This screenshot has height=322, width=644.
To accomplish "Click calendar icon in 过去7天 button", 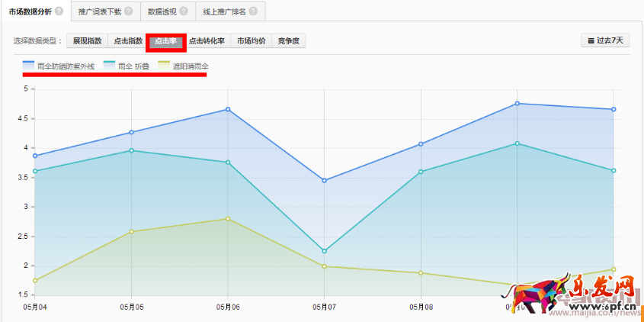I will 590,40.
